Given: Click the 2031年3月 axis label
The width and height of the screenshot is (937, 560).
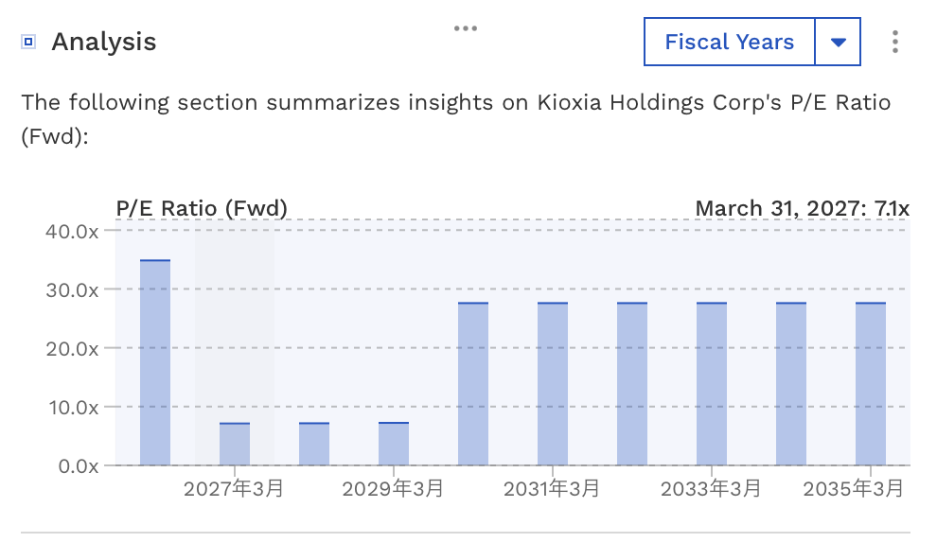Looking at the screenshot, I should (552, 488).
